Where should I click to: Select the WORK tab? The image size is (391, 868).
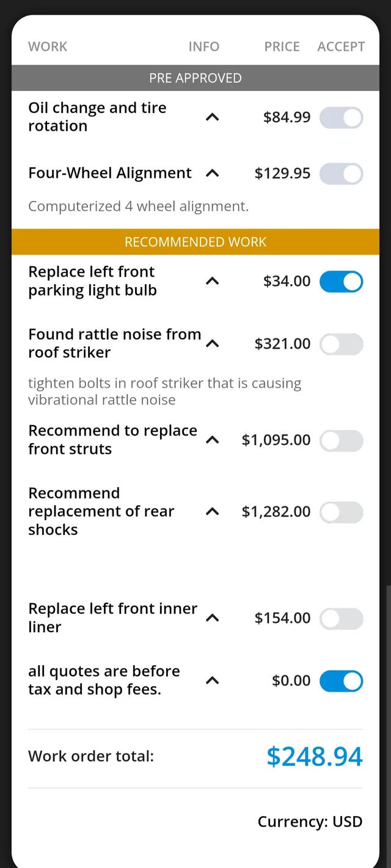coord(47,46)
